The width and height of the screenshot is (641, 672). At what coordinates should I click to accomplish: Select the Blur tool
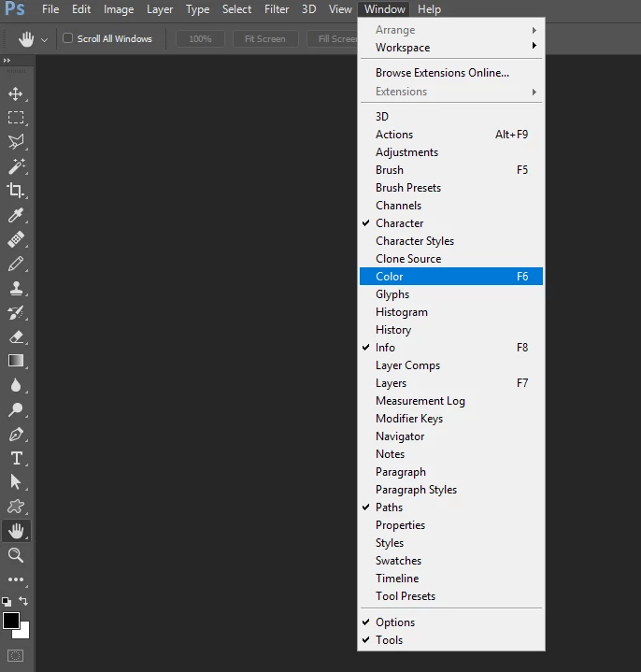pos(16,385)
